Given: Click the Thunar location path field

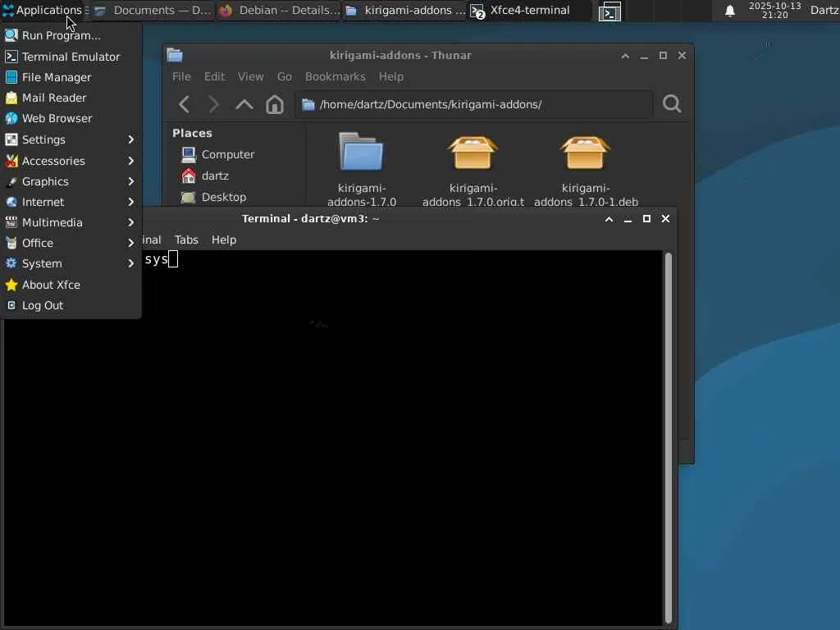Looking at the screenshot, I should coord(473,104).
